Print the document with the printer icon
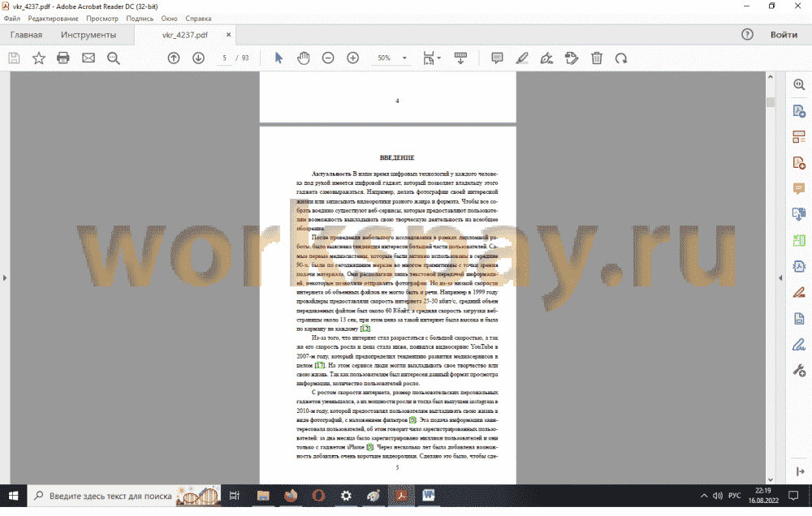 coord(63,58)
